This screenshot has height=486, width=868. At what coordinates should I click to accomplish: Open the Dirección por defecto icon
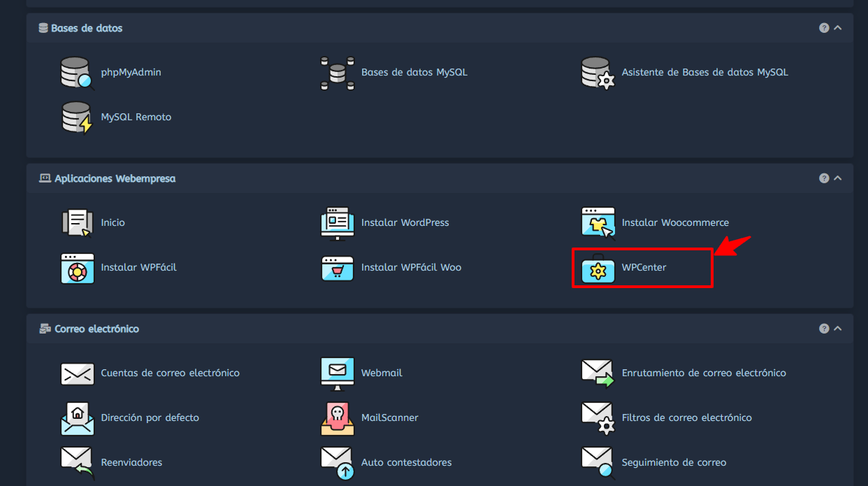(x=77, y=418)
